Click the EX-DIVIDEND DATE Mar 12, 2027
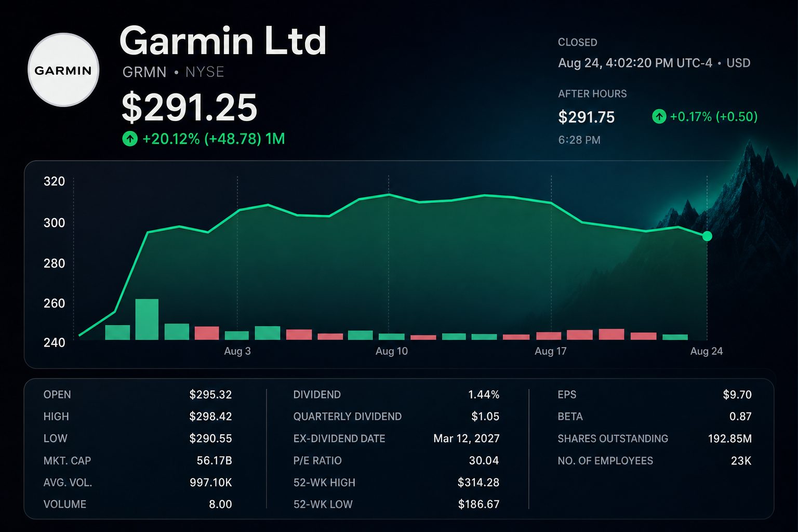 click(467, 438)
